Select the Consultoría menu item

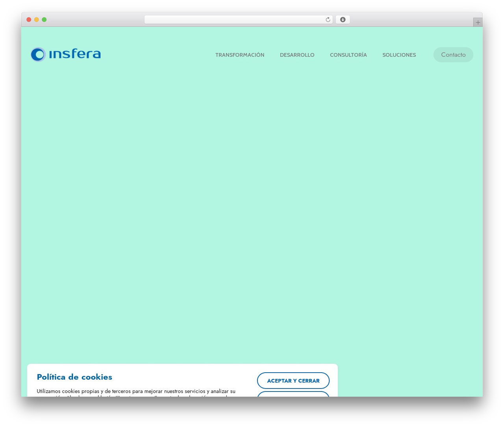[x=348, y=55]
